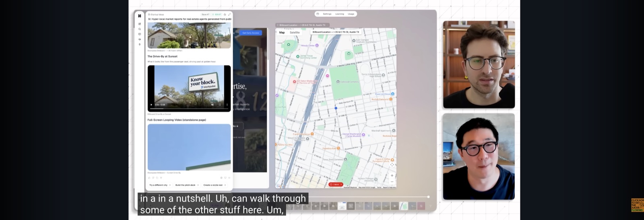Viewport: 644px width, 220px height.
Task: Click Build the pitch deck suggestion
Action: coord(187,185)
